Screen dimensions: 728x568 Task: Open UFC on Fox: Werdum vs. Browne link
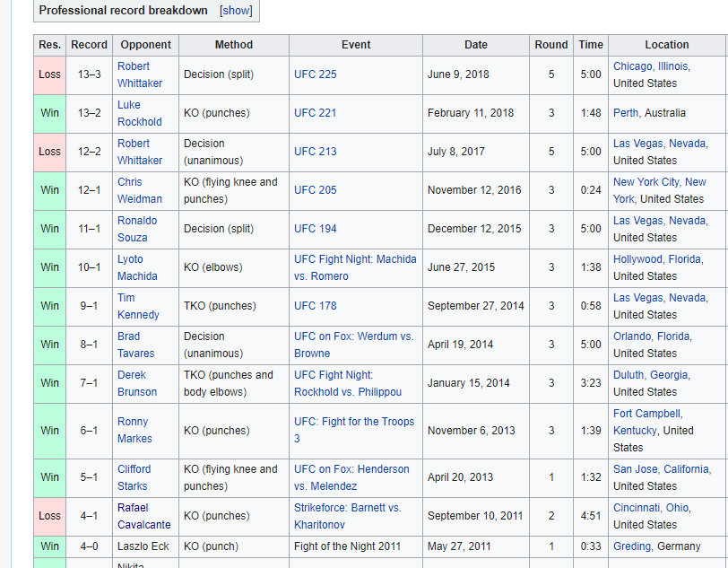pyautogui.click(x=354, y=345)
